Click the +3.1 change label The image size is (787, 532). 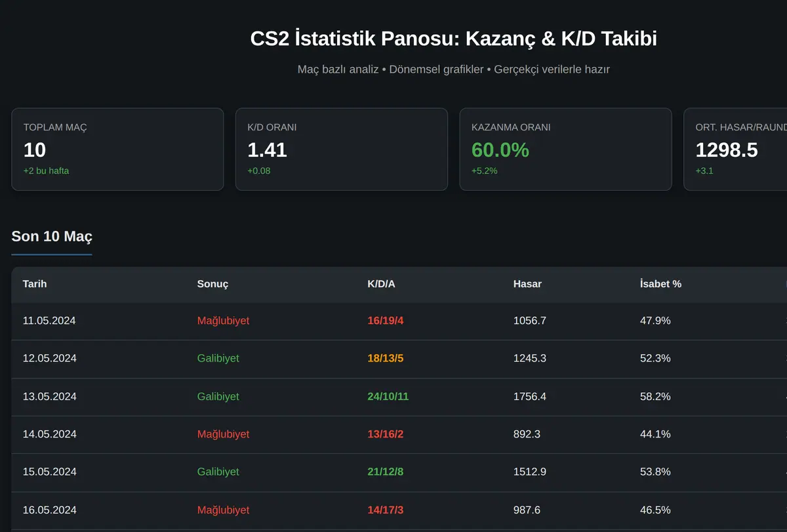[704, 171]
